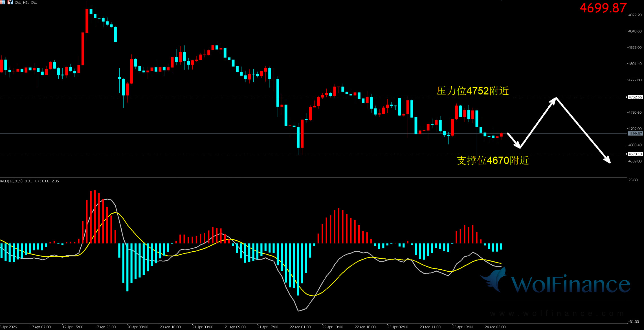Click the depth-of-market icon at top left
Viewport: 644px width, 330px height.
pyautogui.click(x=2, y=2)
